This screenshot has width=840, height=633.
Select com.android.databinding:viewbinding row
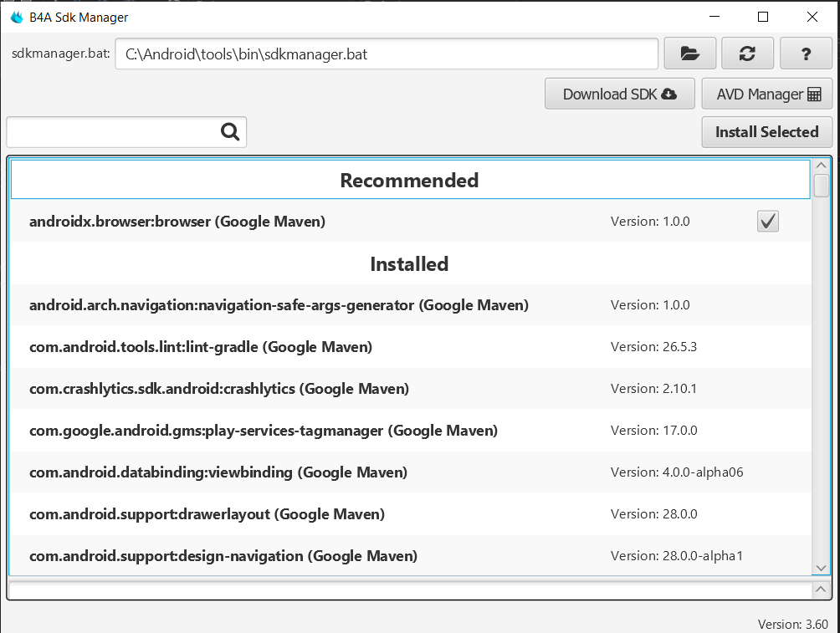pos(410,472)
